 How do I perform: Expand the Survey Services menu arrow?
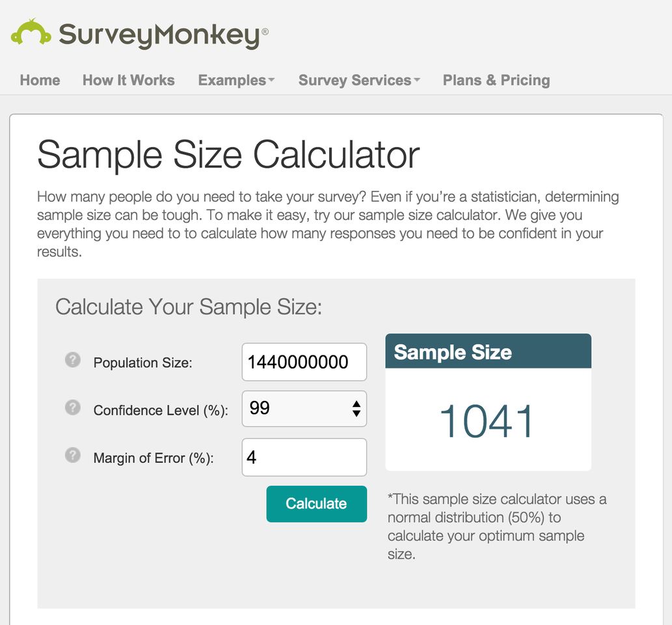tap(417, 80)
